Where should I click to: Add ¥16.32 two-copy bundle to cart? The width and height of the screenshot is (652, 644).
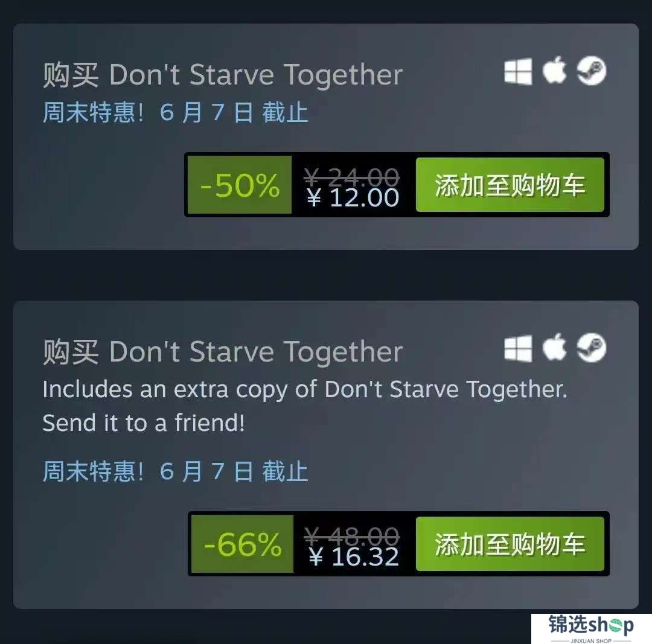click(510, 544)
